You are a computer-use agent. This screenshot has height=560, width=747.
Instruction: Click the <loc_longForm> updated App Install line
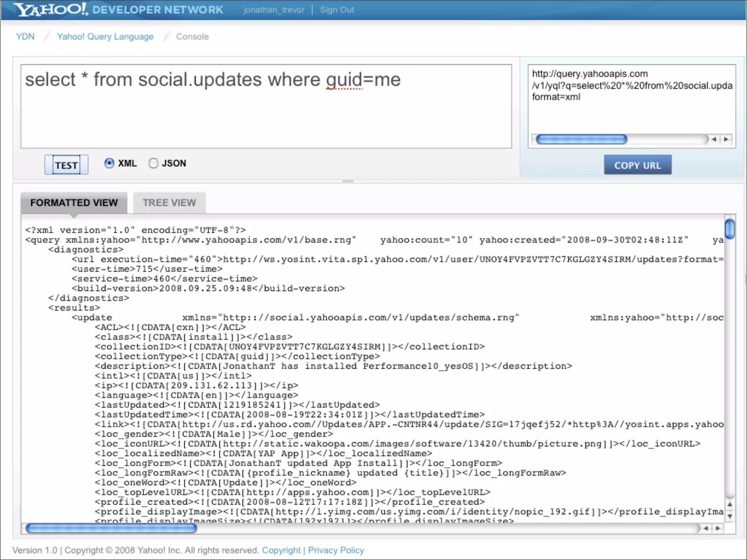point(299,463)
